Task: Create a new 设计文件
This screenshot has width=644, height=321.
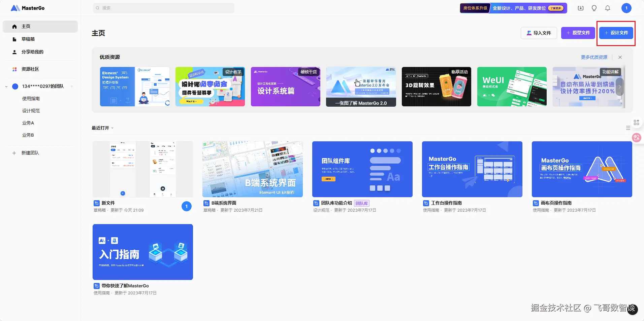Action: click(x=616, y=33)
